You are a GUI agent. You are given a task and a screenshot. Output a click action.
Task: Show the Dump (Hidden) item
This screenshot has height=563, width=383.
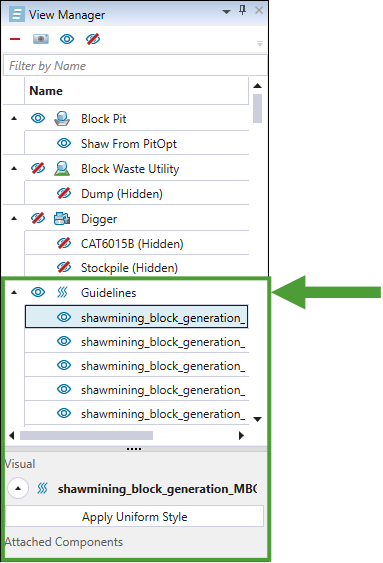[64, 193]
